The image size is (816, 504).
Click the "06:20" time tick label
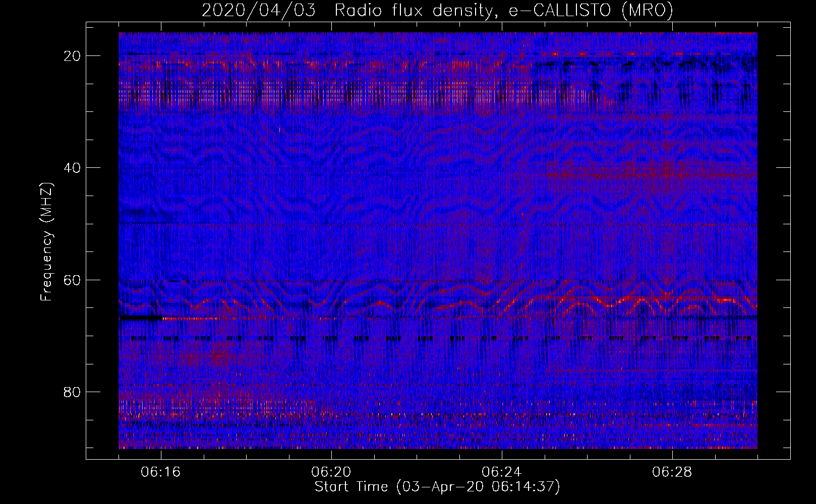coord(331,472)
